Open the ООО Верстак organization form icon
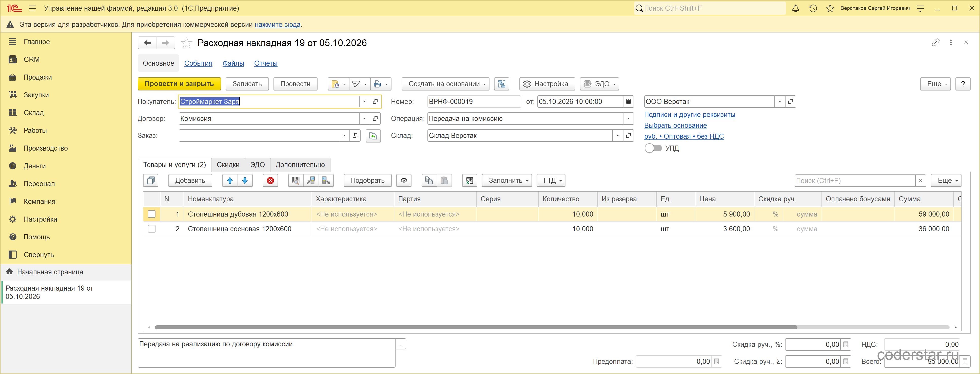 click(791, 102)
